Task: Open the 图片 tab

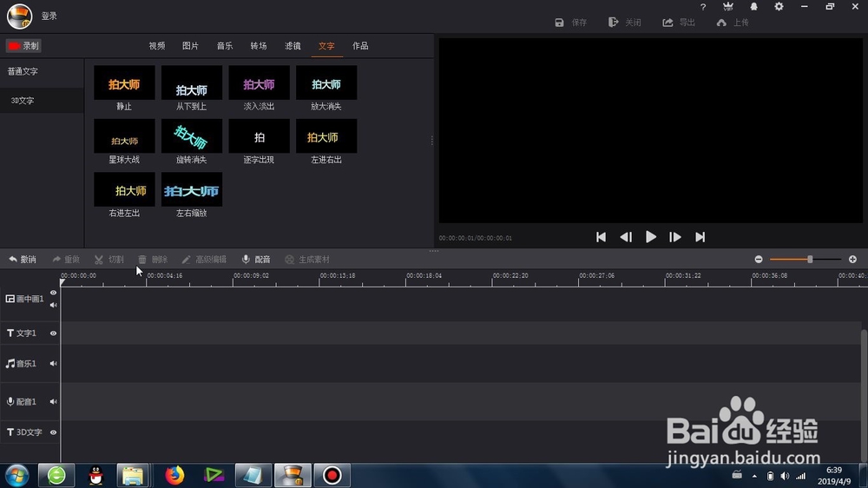Action: 190,46
